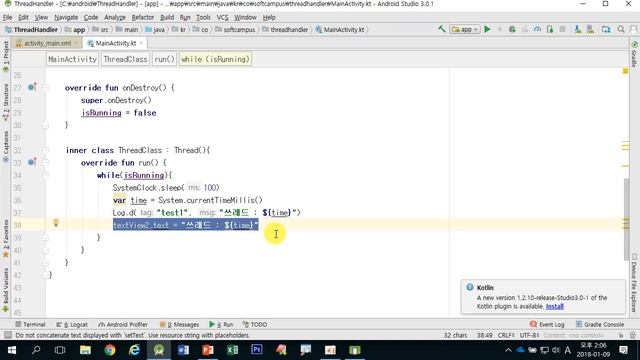Open the app run configuration dropdown
640x360 pixels.
(x=464, y=29)
